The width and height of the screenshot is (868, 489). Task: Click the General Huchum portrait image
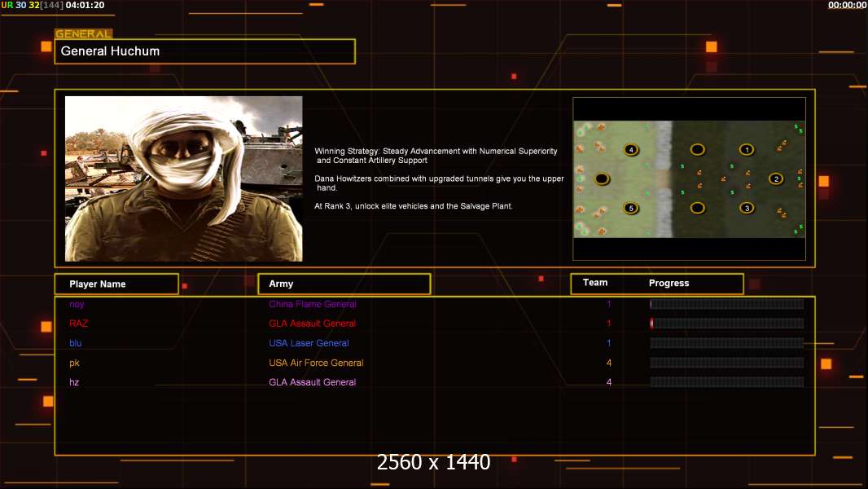(x=183, y=178)
